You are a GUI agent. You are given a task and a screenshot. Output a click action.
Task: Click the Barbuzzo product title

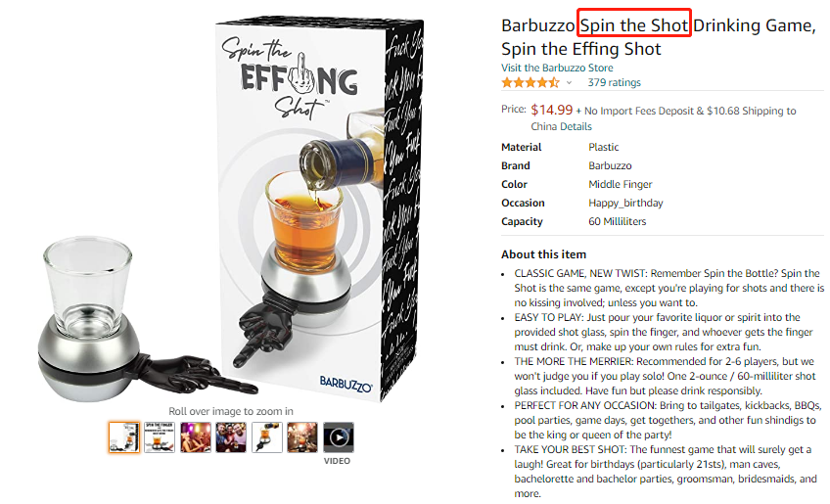click(x=658, y=37)
